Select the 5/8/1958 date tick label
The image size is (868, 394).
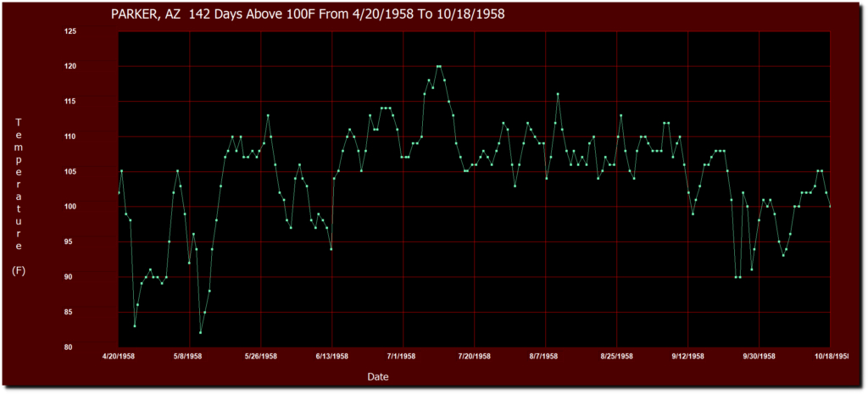[189, 357]
